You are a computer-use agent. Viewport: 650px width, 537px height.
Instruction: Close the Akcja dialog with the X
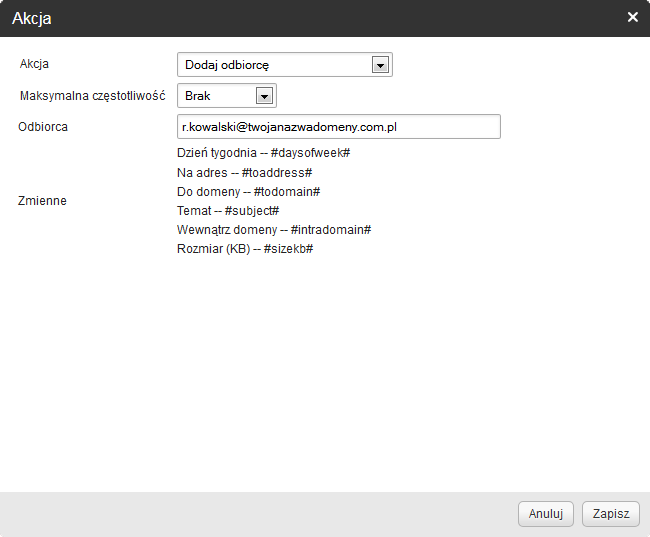coord(632,17)
